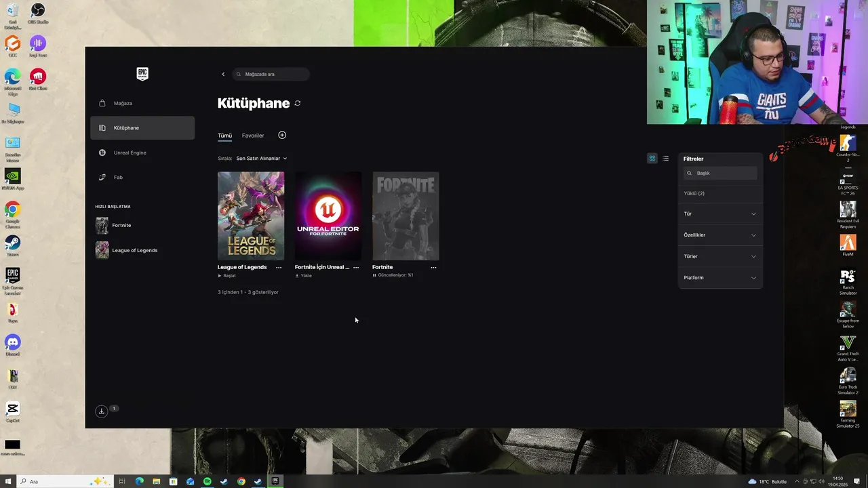
Task: Open Counter-Strike 2 desktop shortcut
Action: (848, 148)
